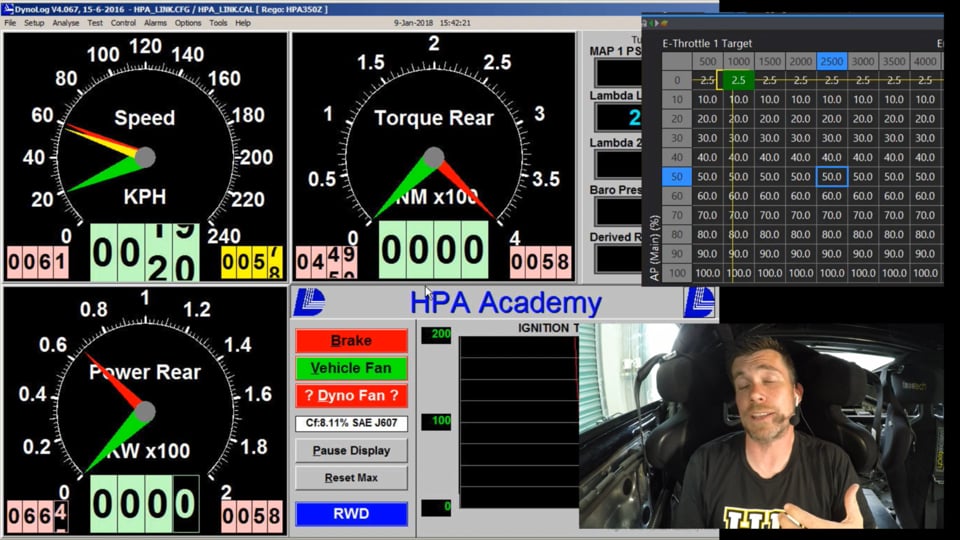Select the 3000 RPM column header

coord(863,61)
